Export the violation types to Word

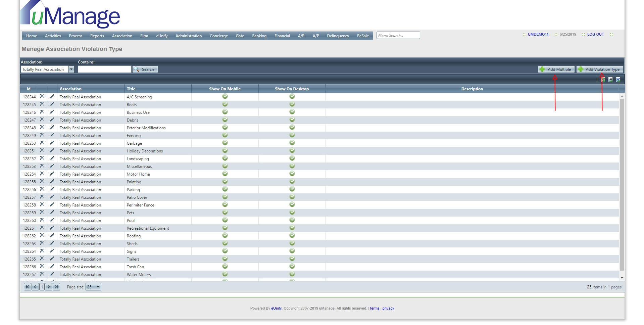618,80
